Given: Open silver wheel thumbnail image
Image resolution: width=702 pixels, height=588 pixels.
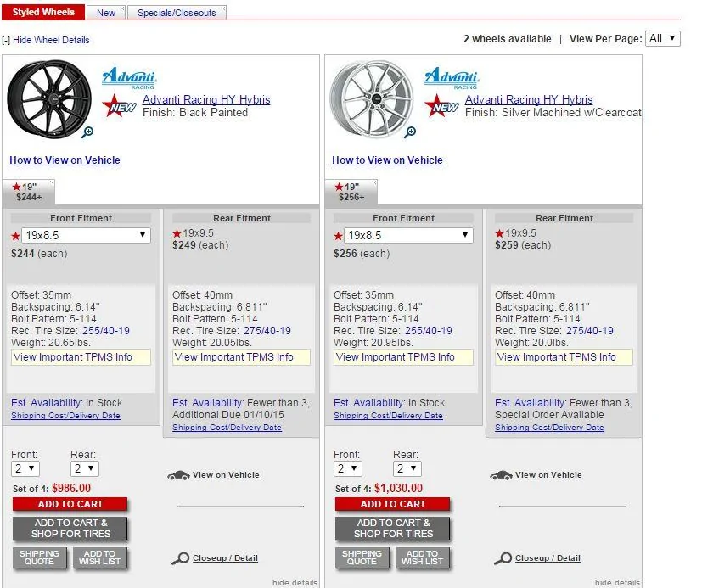Looking at the screenshot, I should pos(372,99).
